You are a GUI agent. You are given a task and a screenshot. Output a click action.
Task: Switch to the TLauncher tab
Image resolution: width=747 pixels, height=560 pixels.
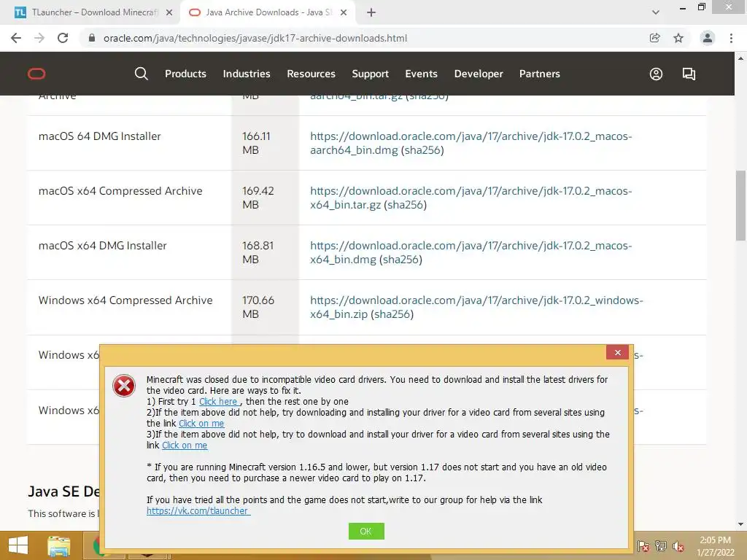click(x=94, y=12)
